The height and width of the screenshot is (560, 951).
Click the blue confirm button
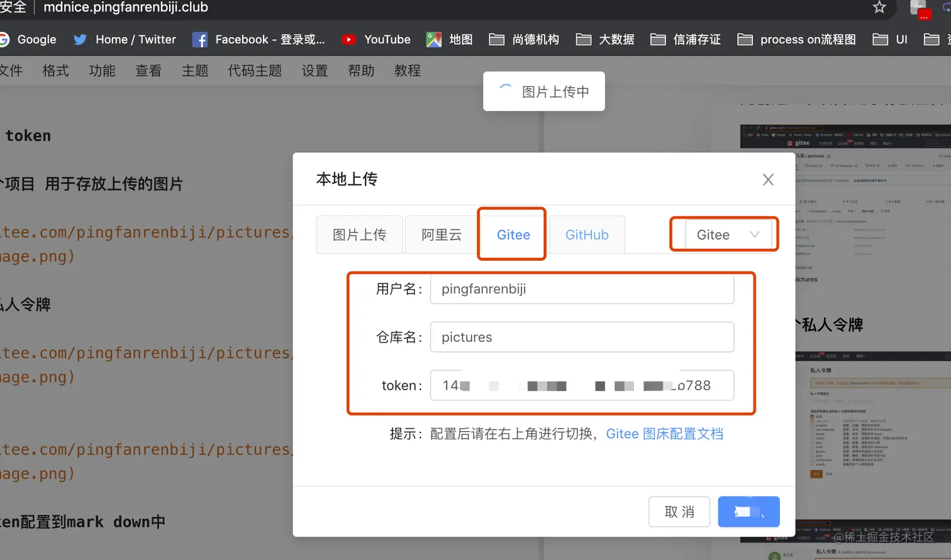749,512
